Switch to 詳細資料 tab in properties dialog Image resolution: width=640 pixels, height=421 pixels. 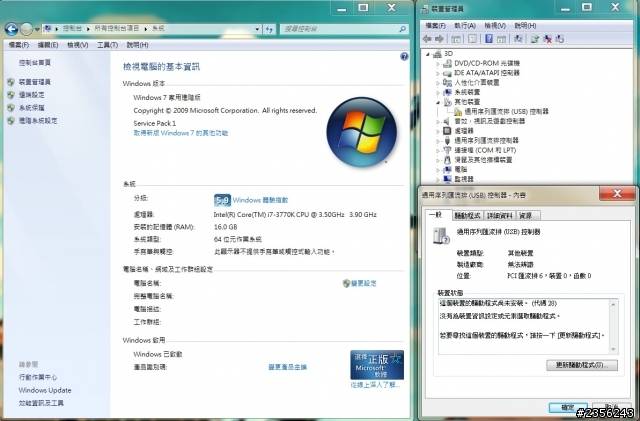click(x=500, y=216)
